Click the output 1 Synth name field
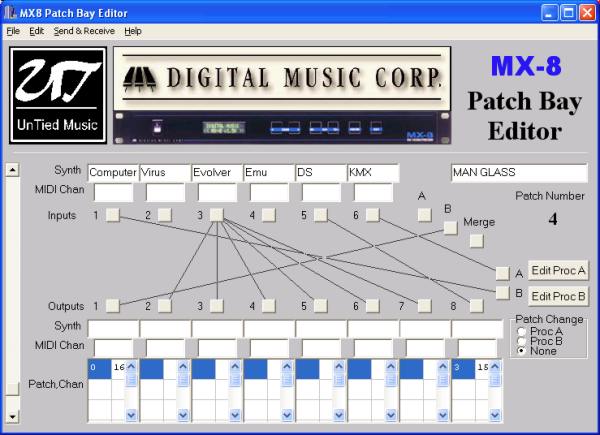This screenshot has width=600, height=435. point(113,329)
